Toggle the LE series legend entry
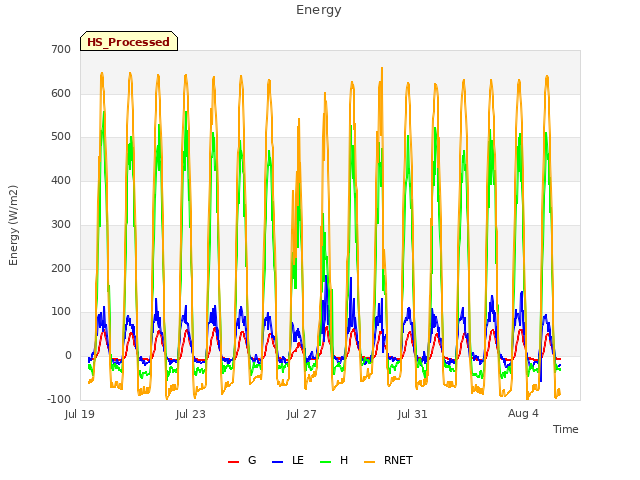 click(x=288, y=460)
